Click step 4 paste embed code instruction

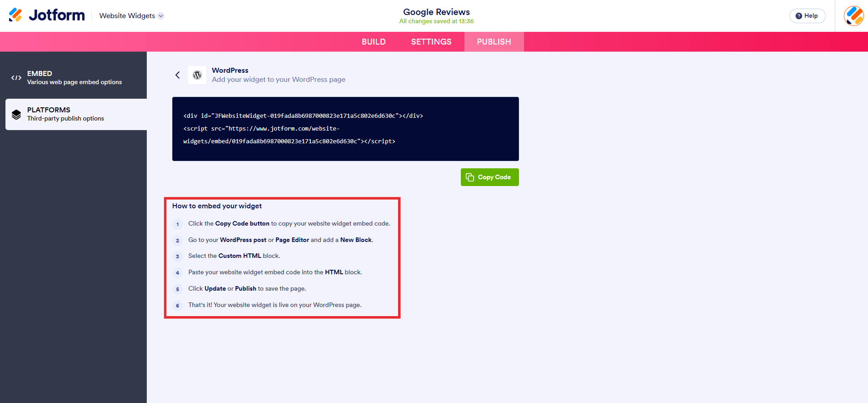tap(275, 272)
